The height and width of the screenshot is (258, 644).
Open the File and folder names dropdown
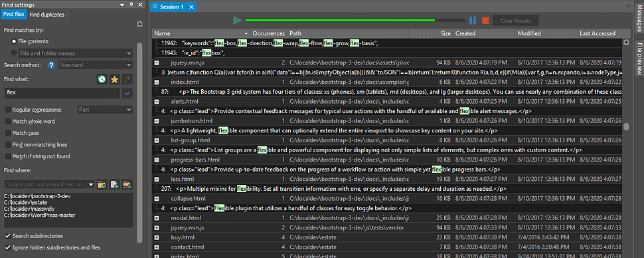click(76, 53)
